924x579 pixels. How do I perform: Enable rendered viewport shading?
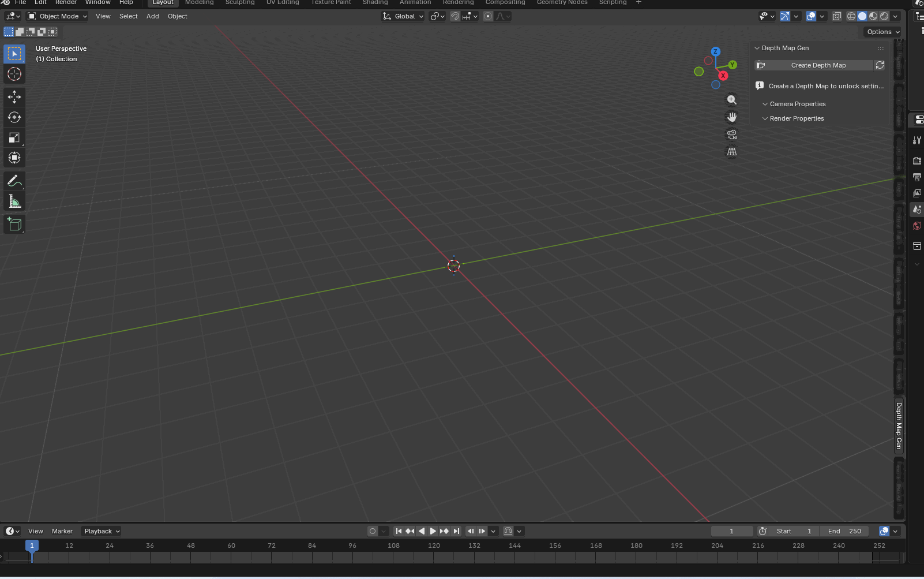[884, 16]
